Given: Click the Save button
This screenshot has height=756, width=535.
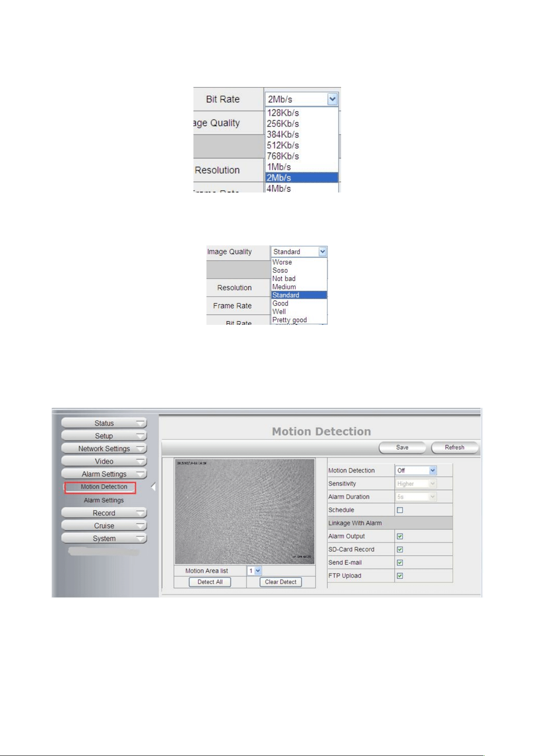Looking at the screenshot, I should coord(403,448).
